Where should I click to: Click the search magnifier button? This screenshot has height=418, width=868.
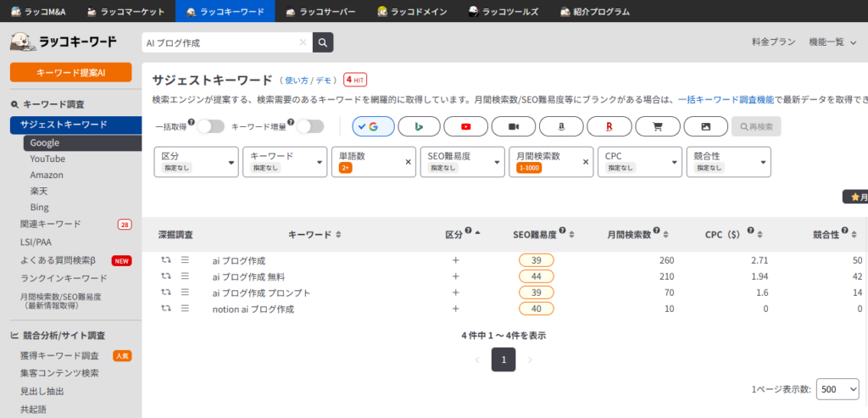coord(323,42)
